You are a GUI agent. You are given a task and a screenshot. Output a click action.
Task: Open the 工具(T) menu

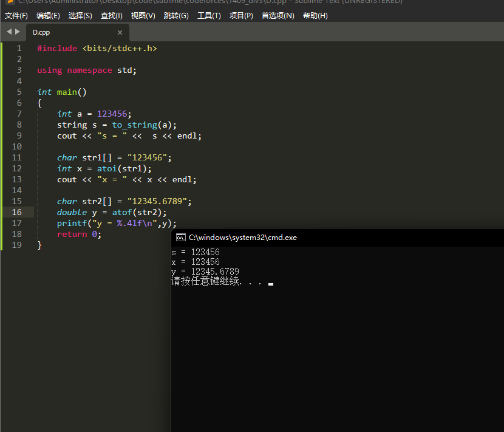209,15
